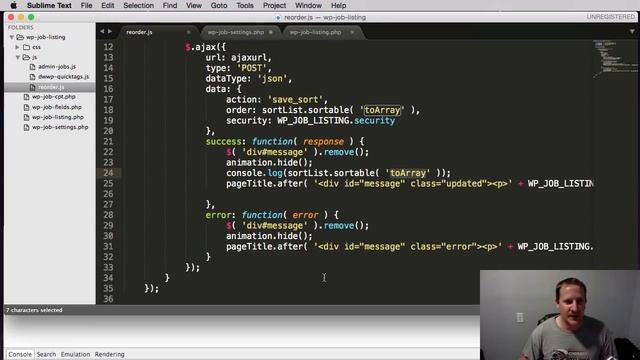This screenshot has width=640, height=360.
Task: Click line number 12 in gutter
Action: [x=108, y=47]
